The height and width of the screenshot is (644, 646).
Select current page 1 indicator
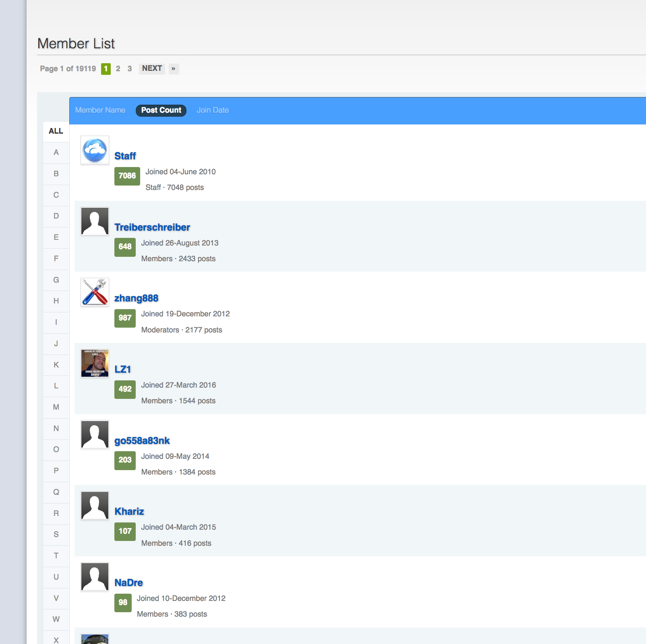(x=106, y=69)
